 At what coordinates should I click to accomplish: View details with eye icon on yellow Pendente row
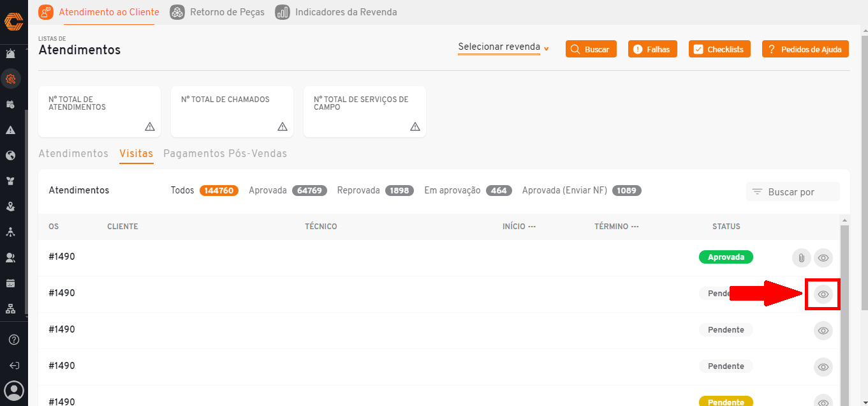click(x=823, y=402)
